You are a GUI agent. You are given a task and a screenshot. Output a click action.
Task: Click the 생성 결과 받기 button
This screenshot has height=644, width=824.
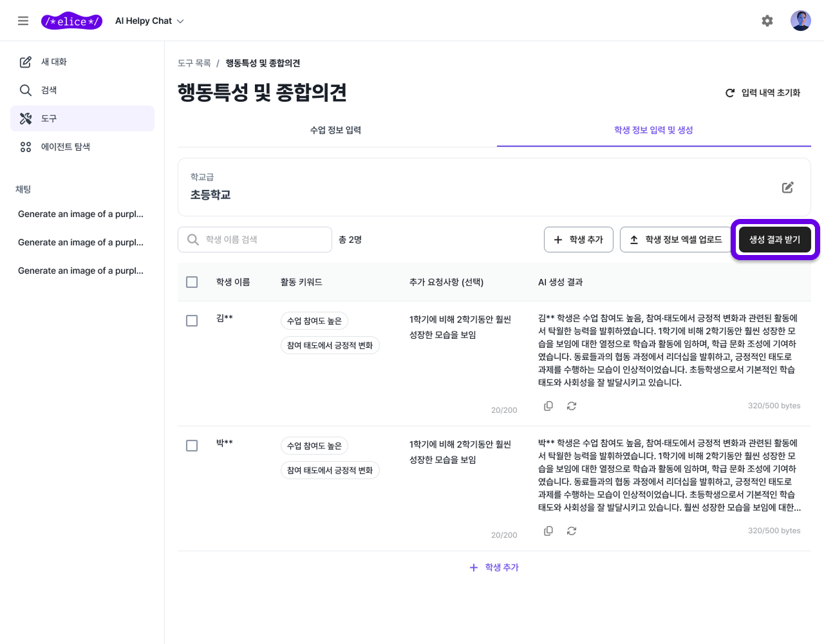tap(774, 240)
